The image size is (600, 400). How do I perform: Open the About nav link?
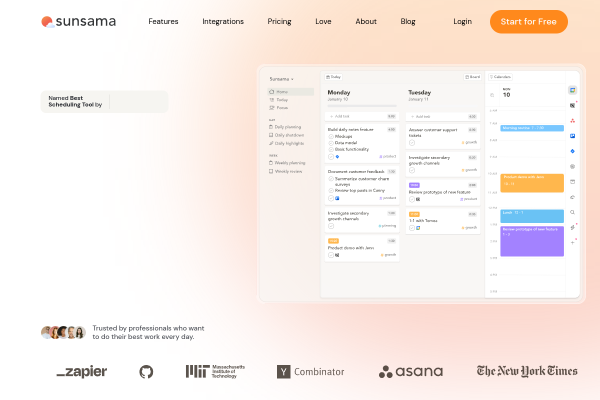pos(366,21)
